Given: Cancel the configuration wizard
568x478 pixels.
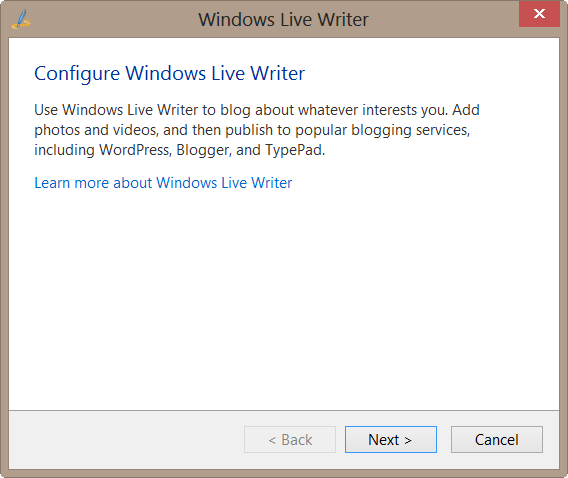Looking at the screenshot, I should pyautogui.click(x=497, y=439).
